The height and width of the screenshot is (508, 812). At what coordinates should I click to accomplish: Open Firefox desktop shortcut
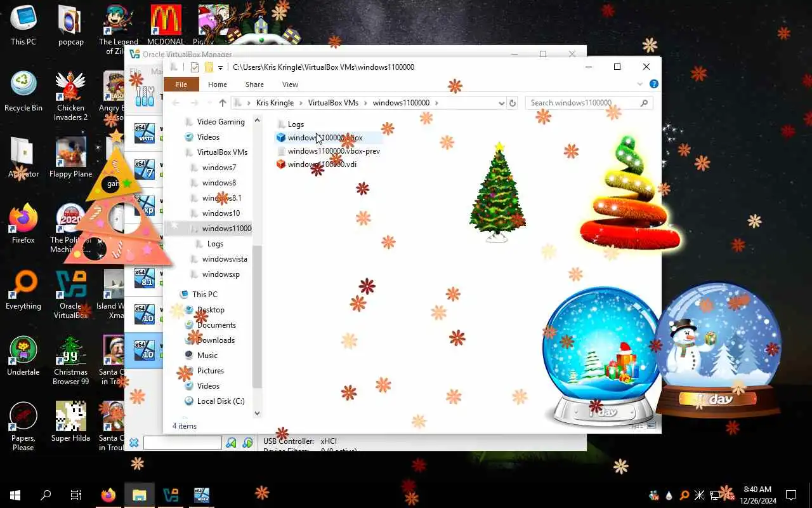pos(23,224)
